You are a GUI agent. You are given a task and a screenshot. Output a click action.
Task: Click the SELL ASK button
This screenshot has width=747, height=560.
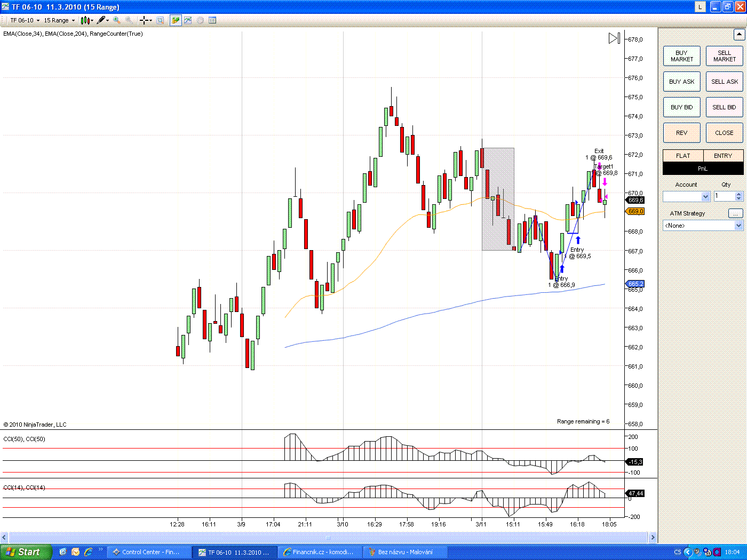(725, 82)
